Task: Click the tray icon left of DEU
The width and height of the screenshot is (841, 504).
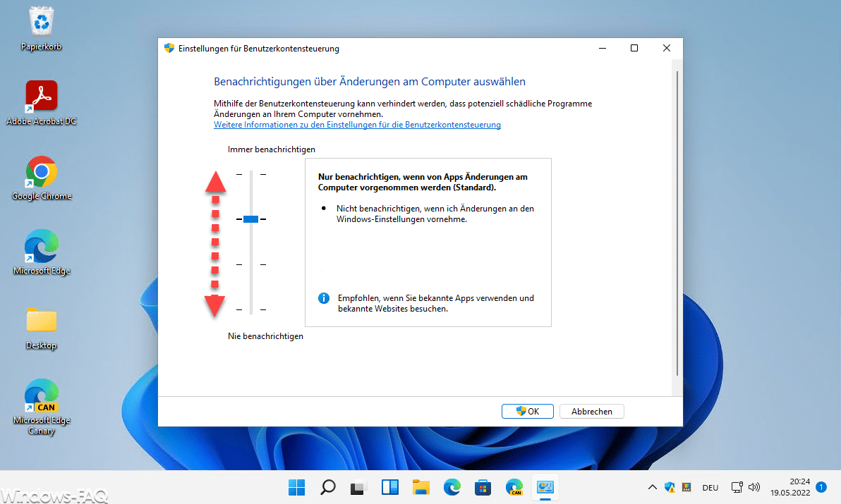Action: [x=686, y=487]
